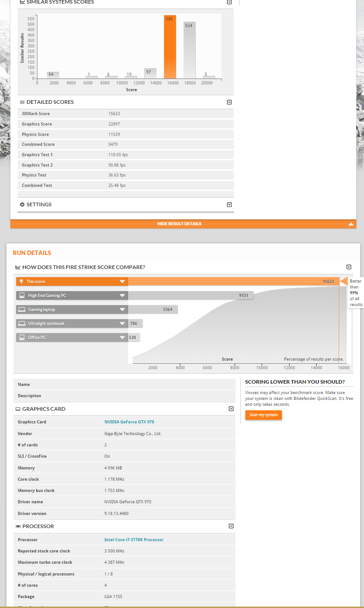Click the laptop icon on Ultralight notebook
The image size is (364, 608).
point(21,324)
